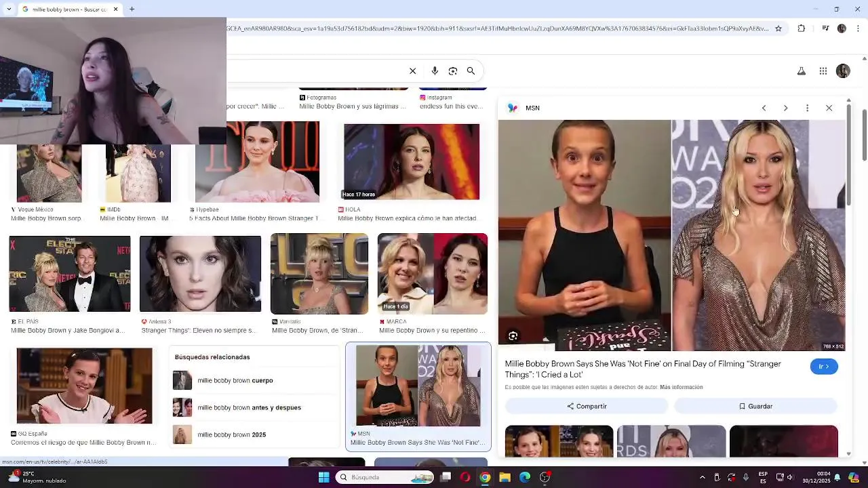The image size is (868, 488).
Task: Open Opera browser from the taskbar
Action: point(465,477)
